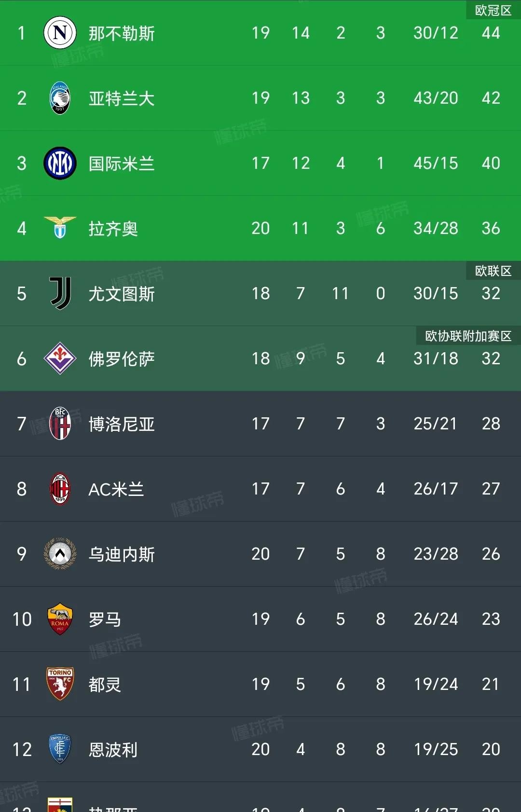Image resolution: width=521 pixels, height=812 pixels.
Task: Select the Lazio eagle crest icon
Action: (x=60, y=228)
